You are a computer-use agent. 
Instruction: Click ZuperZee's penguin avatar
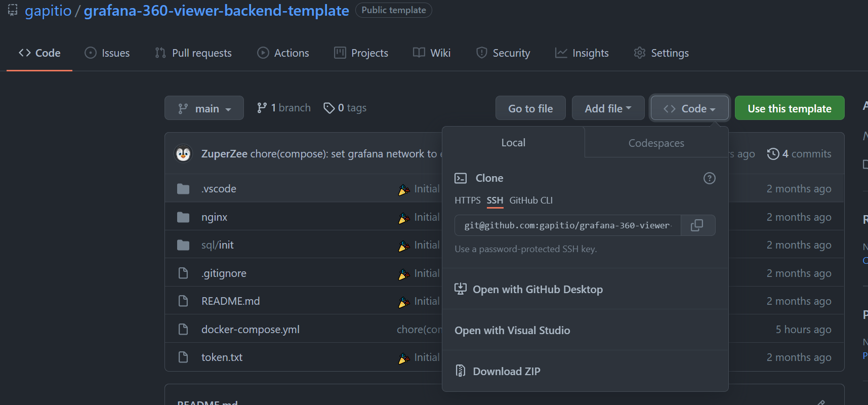(x=183, y=153)
